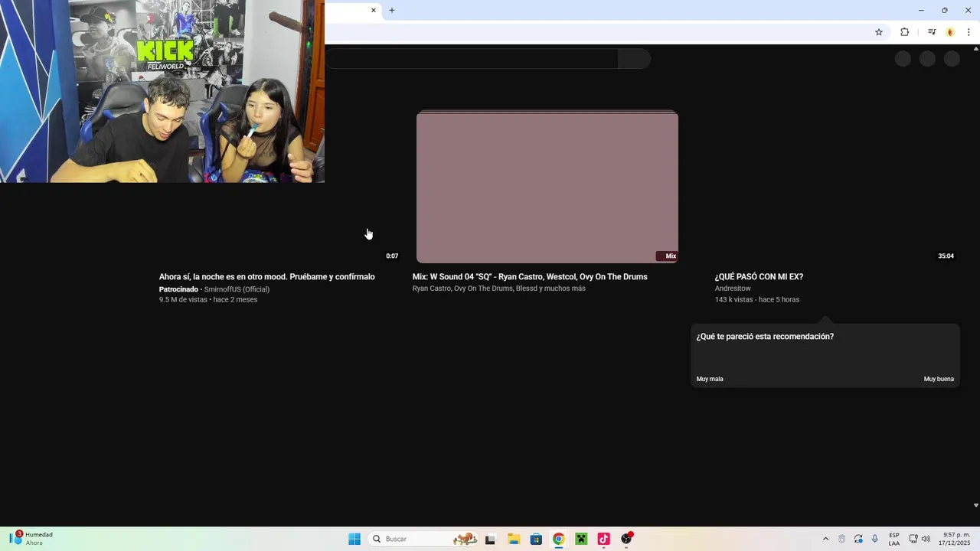Image resolution: width=980 pixels, height=551 pixels.
Task: Open the Chrome three-dot menu
Action: tap(969, 32)
